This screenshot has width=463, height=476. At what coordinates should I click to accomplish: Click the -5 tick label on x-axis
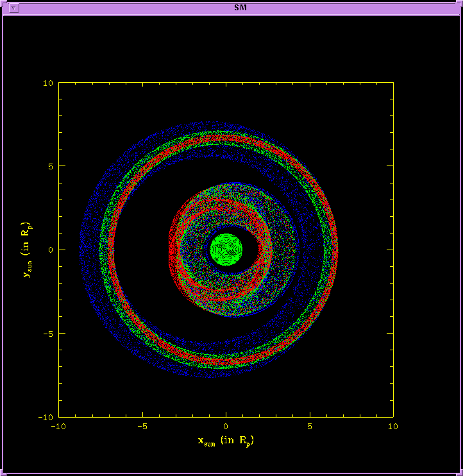(141, 426)
